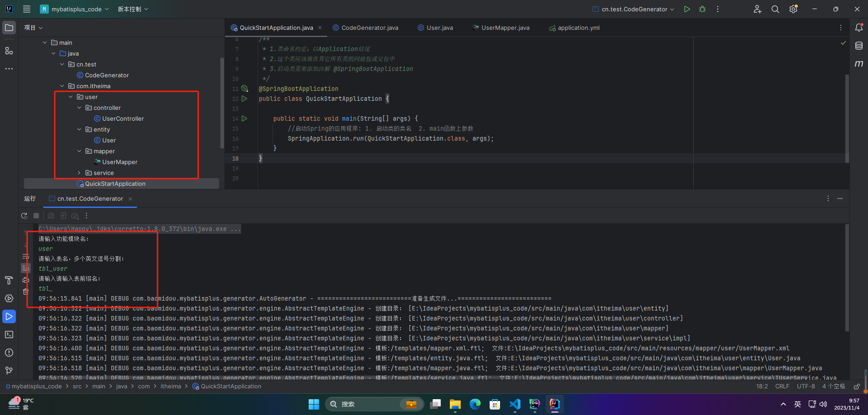Switch to the application.yml tab
Screen dimensions: 868x415
[x=578, y=28]
